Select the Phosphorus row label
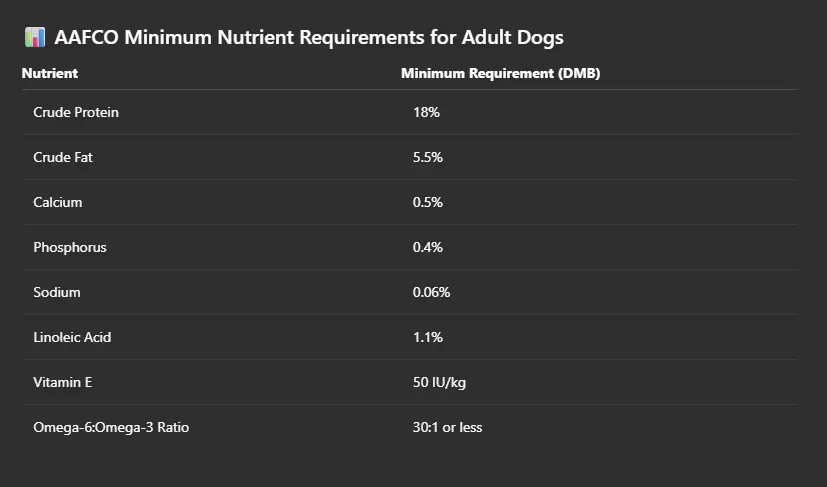 [70, 247]
